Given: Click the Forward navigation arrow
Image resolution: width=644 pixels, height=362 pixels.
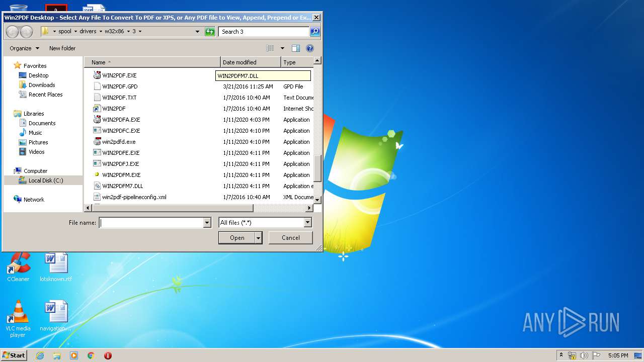Looking at the screenshot, I should click(26, 32).
